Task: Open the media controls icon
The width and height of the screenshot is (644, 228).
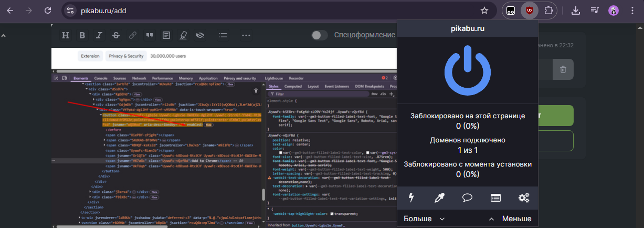Action: click(595, 11)
